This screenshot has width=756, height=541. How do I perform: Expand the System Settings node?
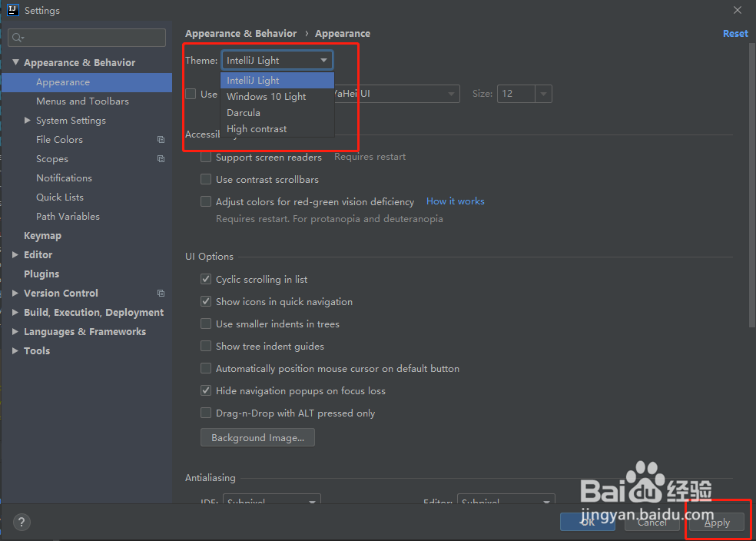pyautogui.click(x=28, y=120)
